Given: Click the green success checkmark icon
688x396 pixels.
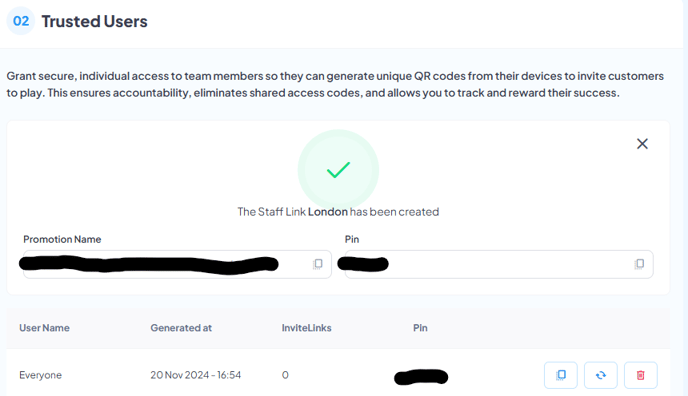Looking at the screenshot, I should click(x=338, y=170).
